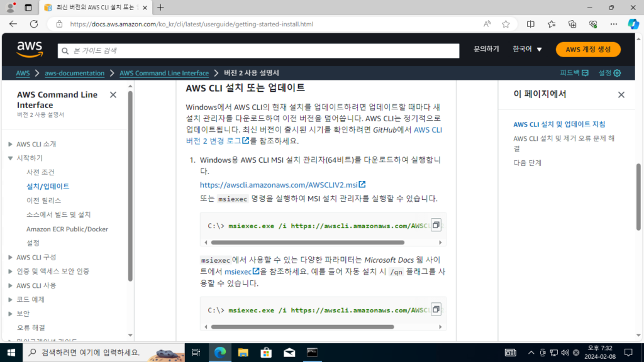Download the AWSCLIV2.msi installer link
The height and width of the screenshot is (362, 644).
[282, 185]
